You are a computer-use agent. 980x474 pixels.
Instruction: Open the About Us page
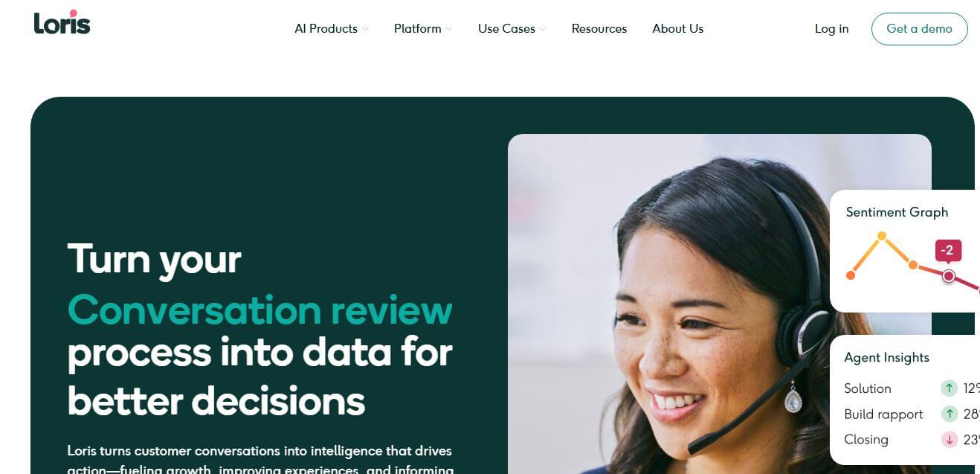[x=678, y=29]
